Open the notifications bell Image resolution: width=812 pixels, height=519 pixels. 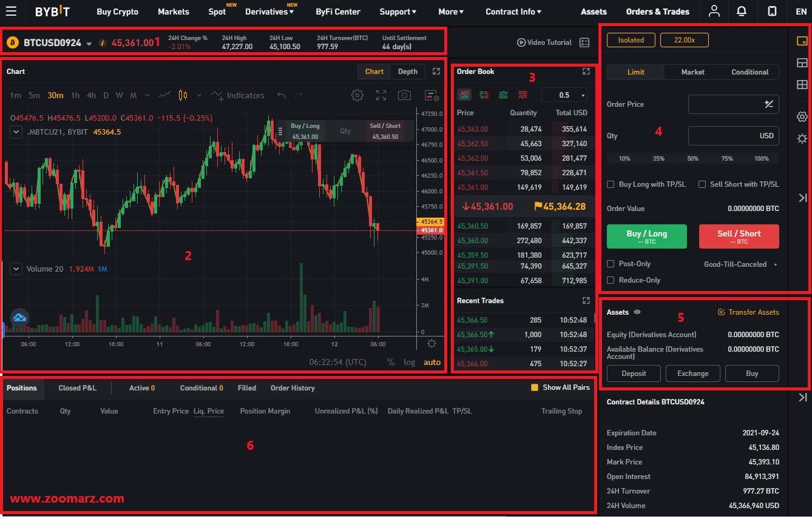pyautogui.click(x=742, y=11)
